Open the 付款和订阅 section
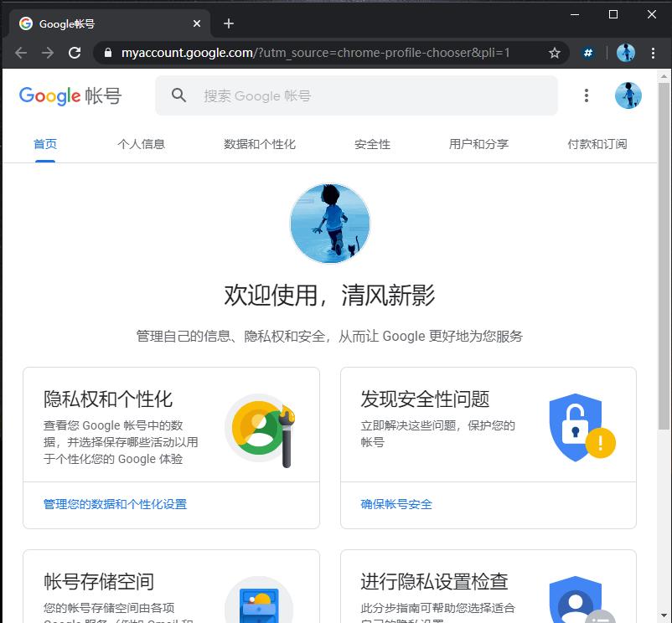 click(597, 144)
